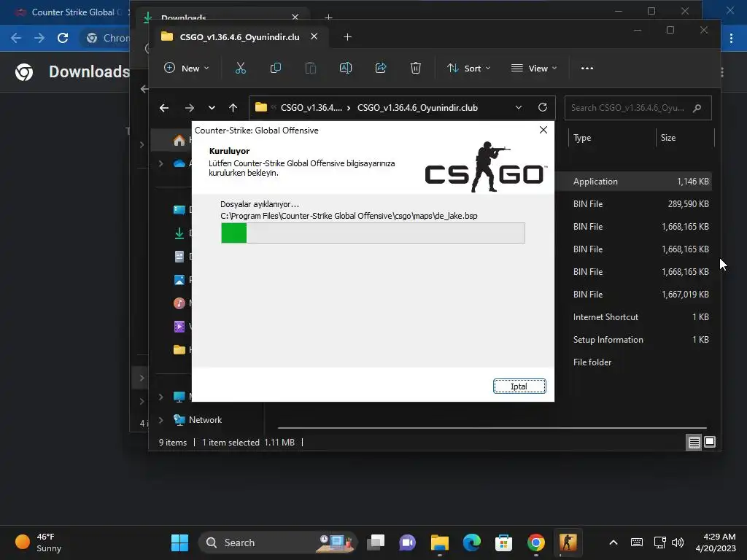Viewport: 747px width, 560px height.
Task: Click the CSGO_v1.36.4.6_Oyunindir.club breadcrumb
Action: [x=417, y=108]
